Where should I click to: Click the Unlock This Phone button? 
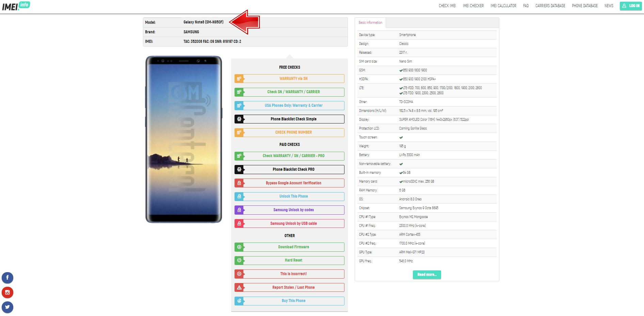pos(289,196)
